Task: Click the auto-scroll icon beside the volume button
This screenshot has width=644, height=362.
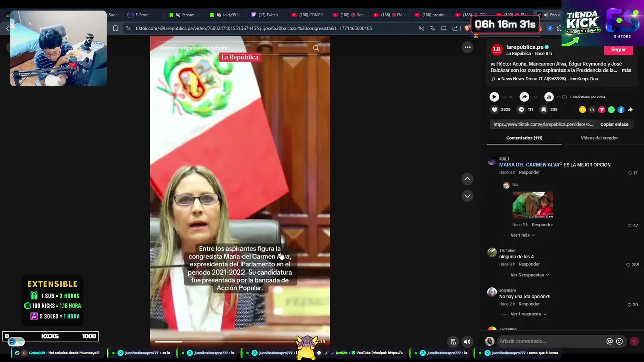Action: (453, 342)
